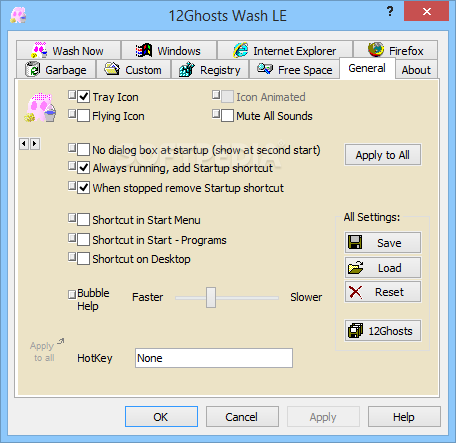Switch to the Windows tab

pos(169,50)
